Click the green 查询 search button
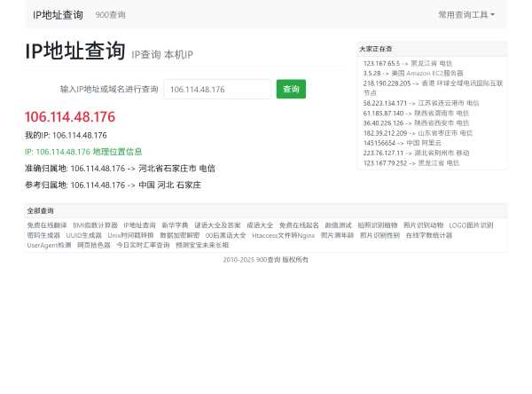This screenshot has width=532, height=394. 291,89
